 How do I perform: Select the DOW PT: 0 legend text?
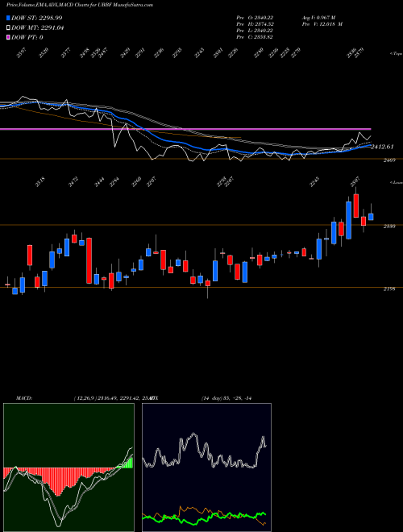27,37
